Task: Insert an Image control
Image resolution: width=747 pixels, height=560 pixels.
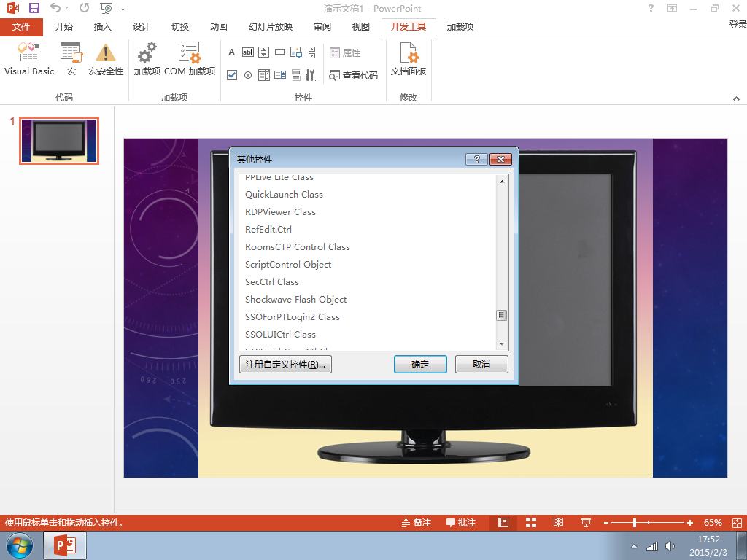Action: coord(296,52)
